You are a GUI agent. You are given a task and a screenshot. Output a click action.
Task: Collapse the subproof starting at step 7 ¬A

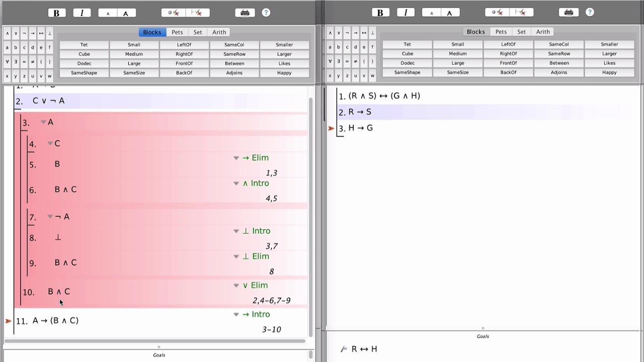coord(50,217)
